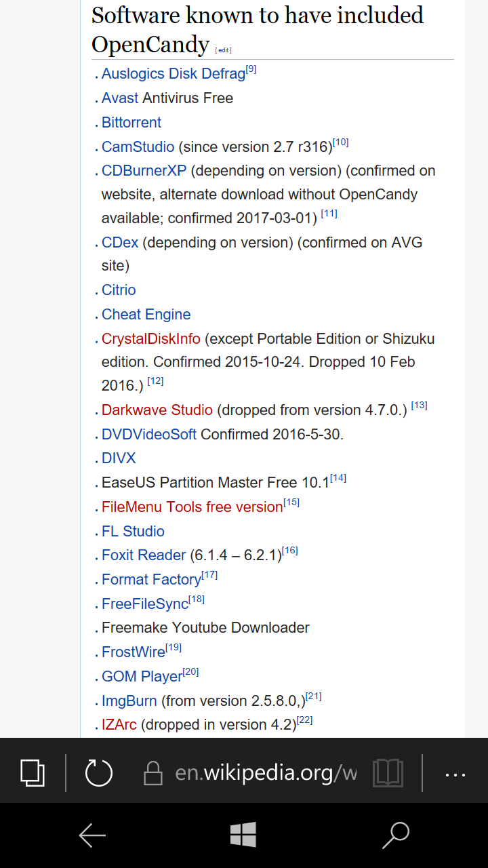The width and height of the screenshot is (488, 868).
Task: Open the browser tabs view icon
Action: coord(33,772)
